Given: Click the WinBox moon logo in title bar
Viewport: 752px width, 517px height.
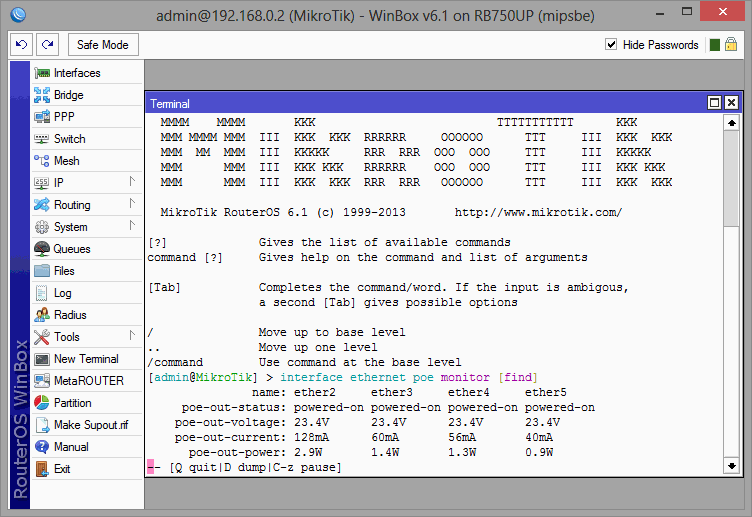Looking at the screenshot, I should pos(18,15).
